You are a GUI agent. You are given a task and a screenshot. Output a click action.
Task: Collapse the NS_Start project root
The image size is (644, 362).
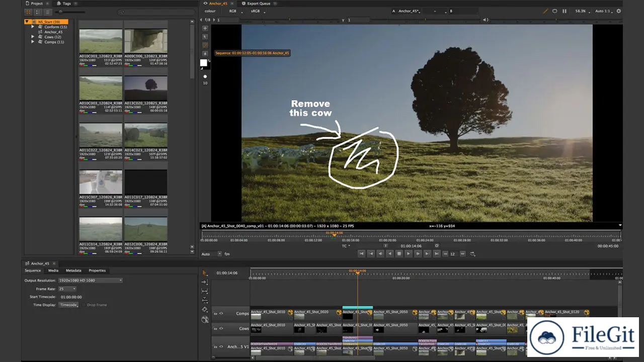[27, 22]
